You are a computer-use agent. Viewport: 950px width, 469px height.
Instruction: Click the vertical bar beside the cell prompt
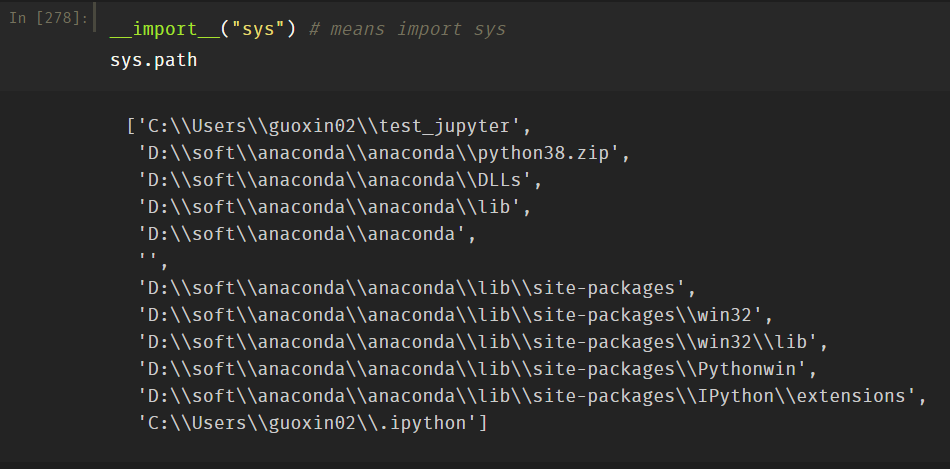coord(95,18)
